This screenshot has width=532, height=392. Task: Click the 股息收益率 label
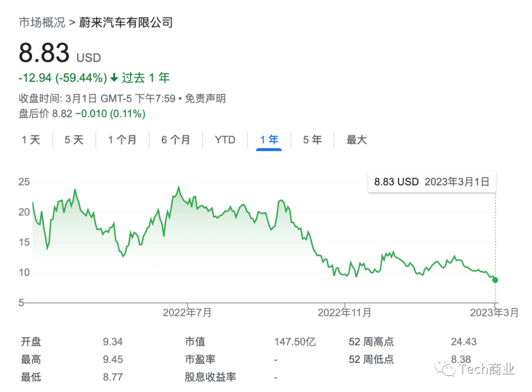(x=210, y=377)
